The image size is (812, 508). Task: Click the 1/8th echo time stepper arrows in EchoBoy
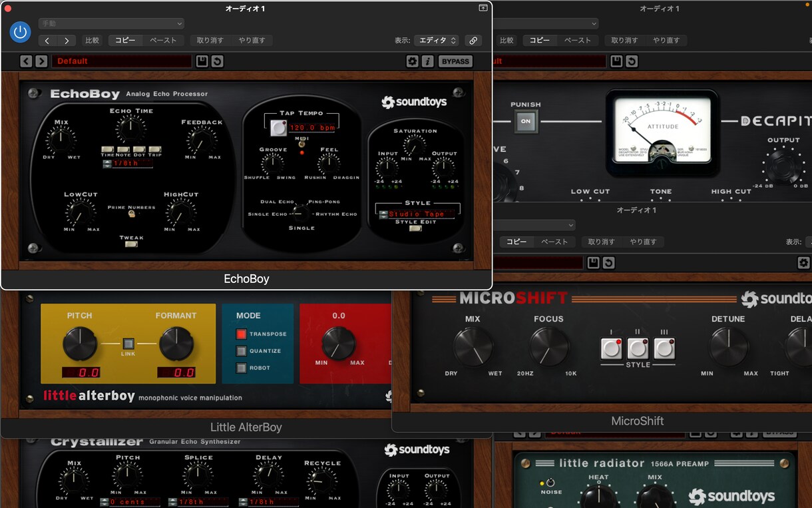[x=107, y=163]
